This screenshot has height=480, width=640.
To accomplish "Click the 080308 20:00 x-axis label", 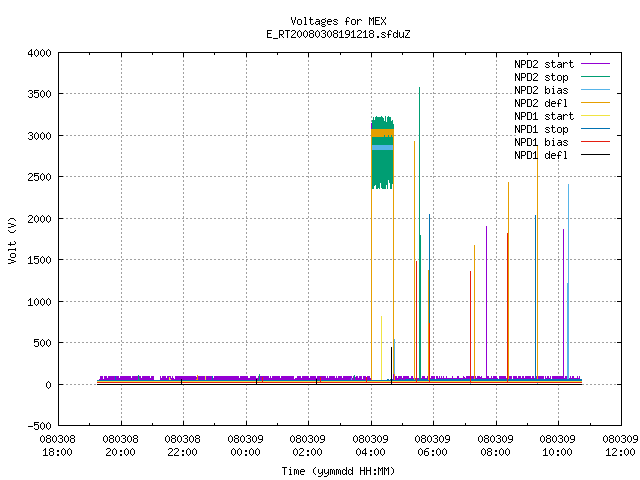I will point(120,445).
